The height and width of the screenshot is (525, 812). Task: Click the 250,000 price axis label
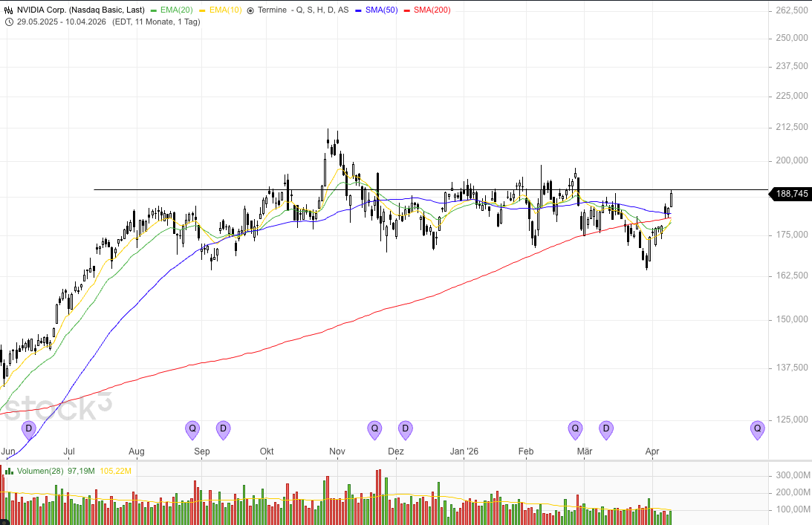(x=792, y=38)
